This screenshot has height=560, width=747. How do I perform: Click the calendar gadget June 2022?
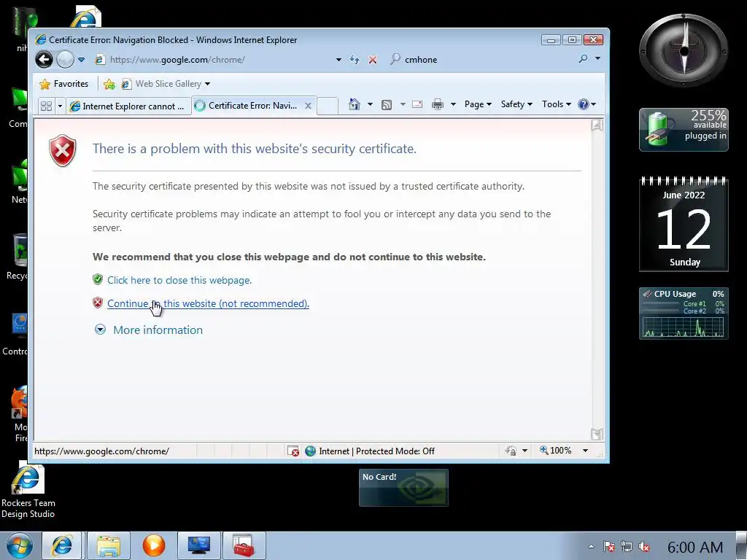[x=684, y=224]
